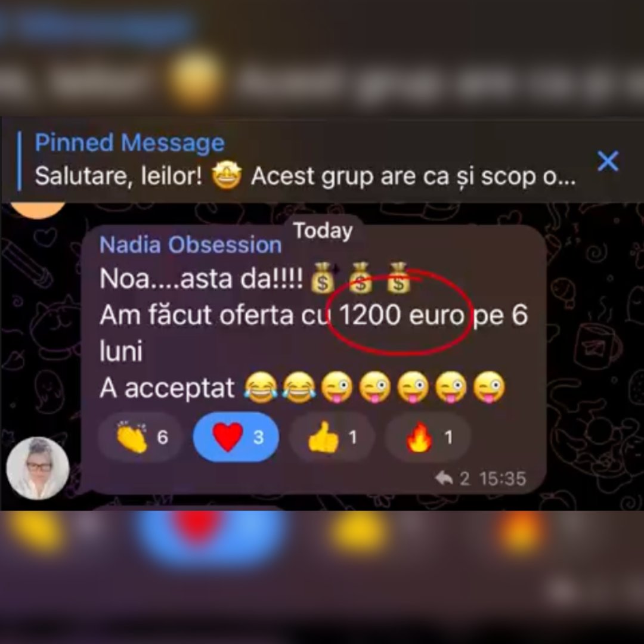Toggle the clapping hands reaction

point(140,437)
